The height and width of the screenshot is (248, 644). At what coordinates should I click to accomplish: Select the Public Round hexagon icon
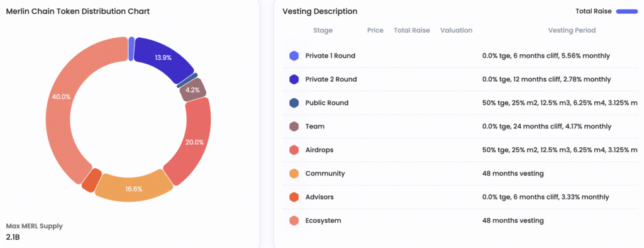(294, 103)
